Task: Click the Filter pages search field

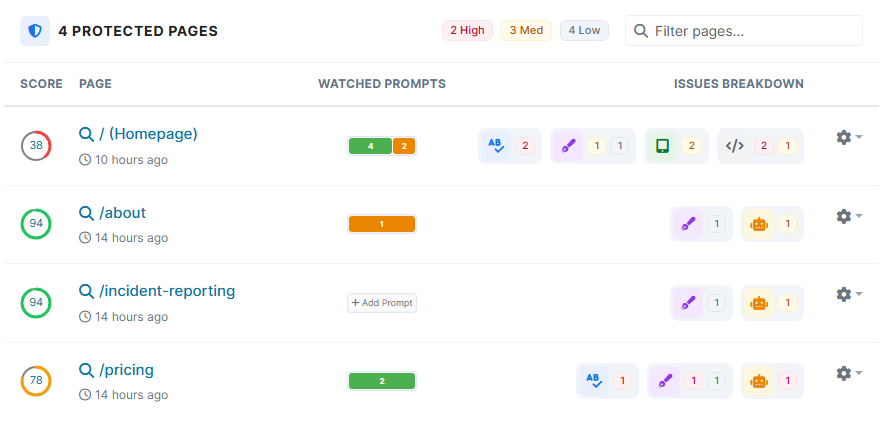Action: click(744, 31)
